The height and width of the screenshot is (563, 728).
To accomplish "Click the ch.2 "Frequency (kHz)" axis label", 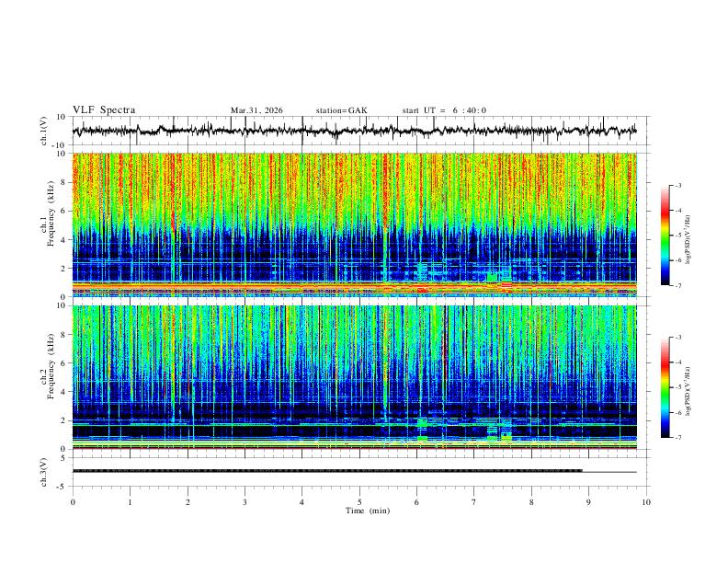I will click(51, 366).
